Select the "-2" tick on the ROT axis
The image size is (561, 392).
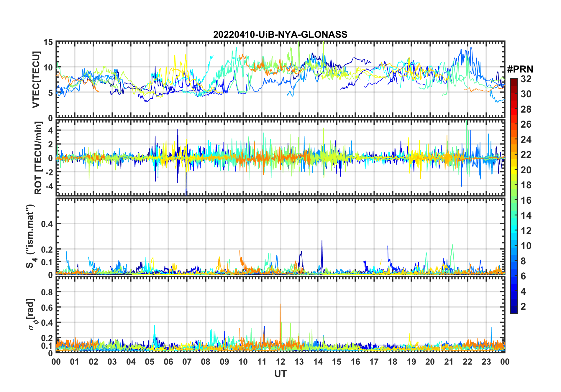49,172
